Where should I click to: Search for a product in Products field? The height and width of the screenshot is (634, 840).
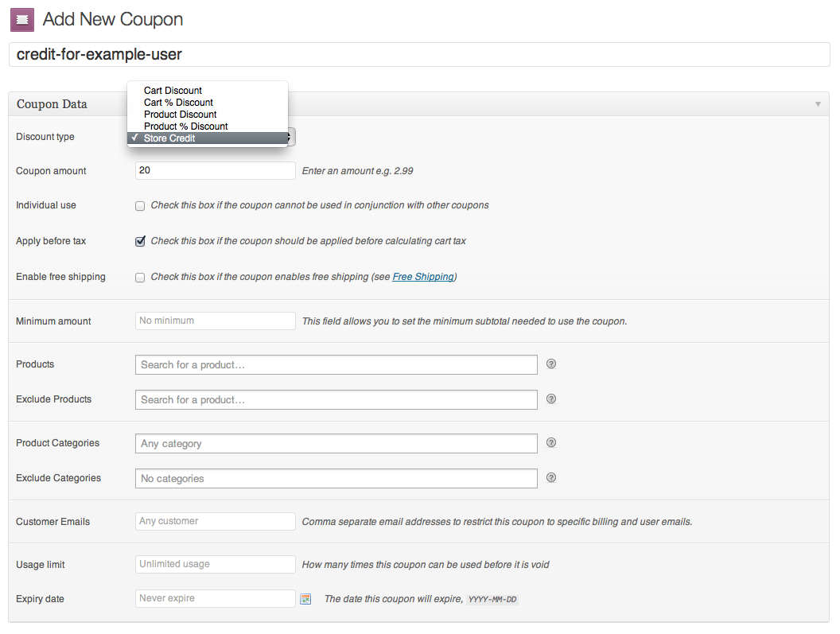pos(336,364)
